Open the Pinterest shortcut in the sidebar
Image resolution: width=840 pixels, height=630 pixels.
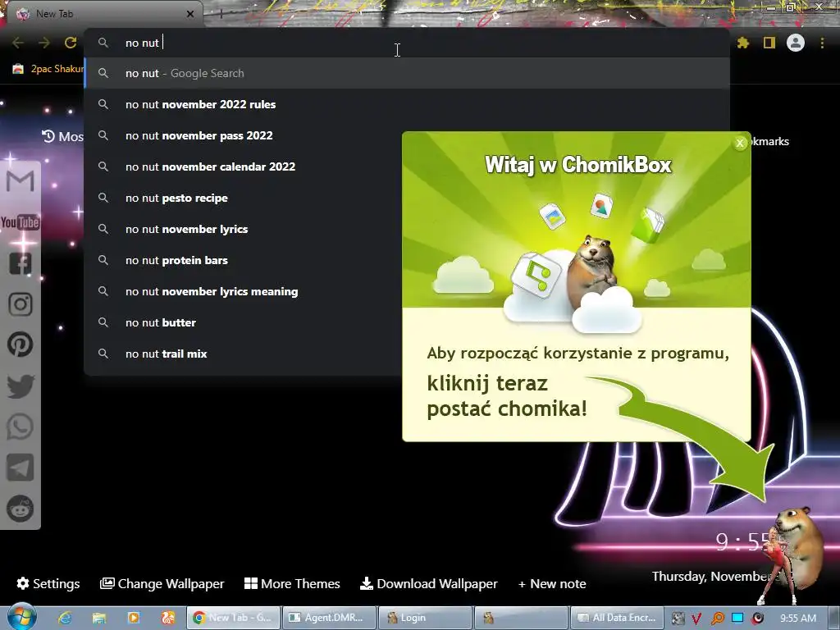pyautogui.click(x=21, y=345)
